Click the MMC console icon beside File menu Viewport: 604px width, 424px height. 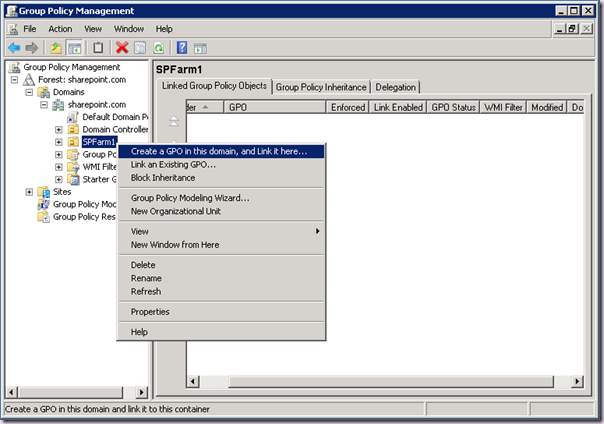[x=12, y=29]
